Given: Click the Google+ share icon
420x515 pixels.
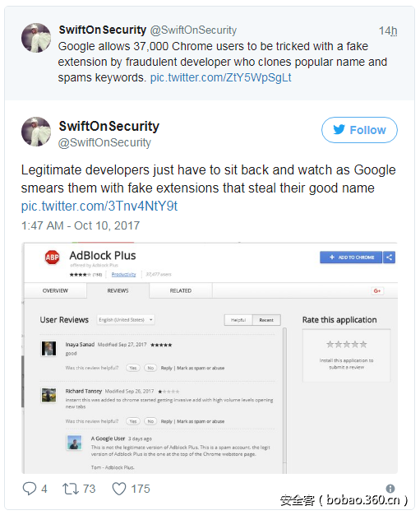Looking at the screenshot, I should click(377, 290).
